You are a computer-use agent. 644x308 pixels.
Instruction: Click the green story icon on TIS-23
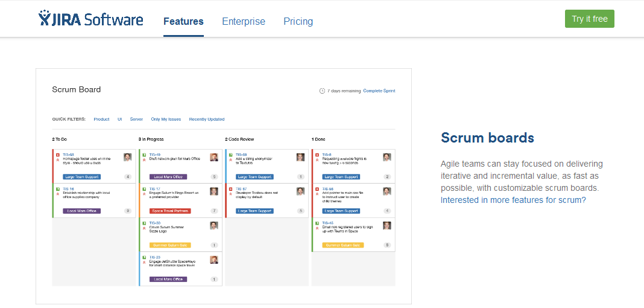click(144, 257)
